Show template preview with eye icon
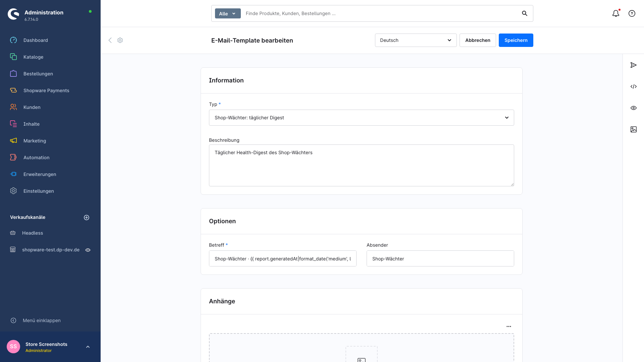 point(634,108)
